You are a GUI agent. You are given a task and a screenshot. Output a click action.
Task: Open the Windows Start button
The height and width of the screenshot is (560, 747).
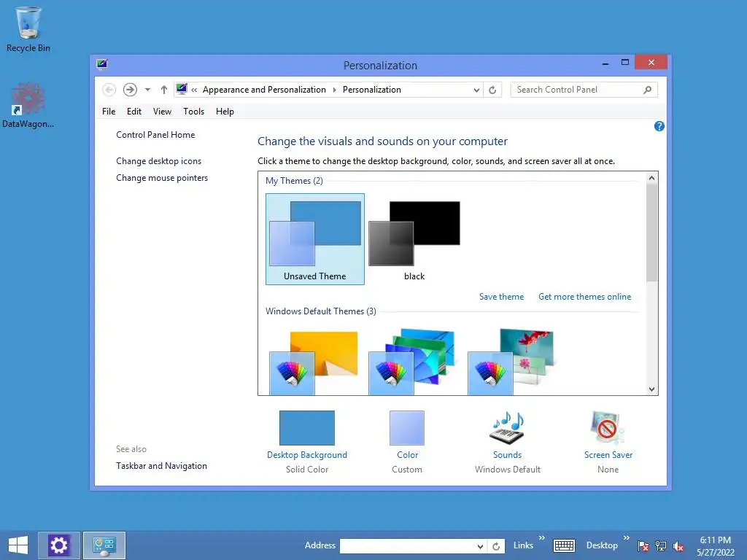coord(18,545)
